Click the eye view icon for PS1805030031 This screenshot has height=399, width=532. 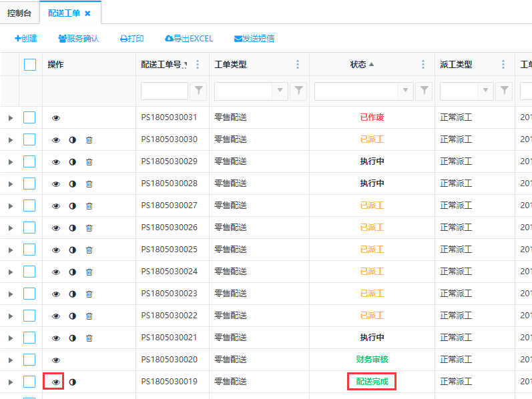(56, 118)
